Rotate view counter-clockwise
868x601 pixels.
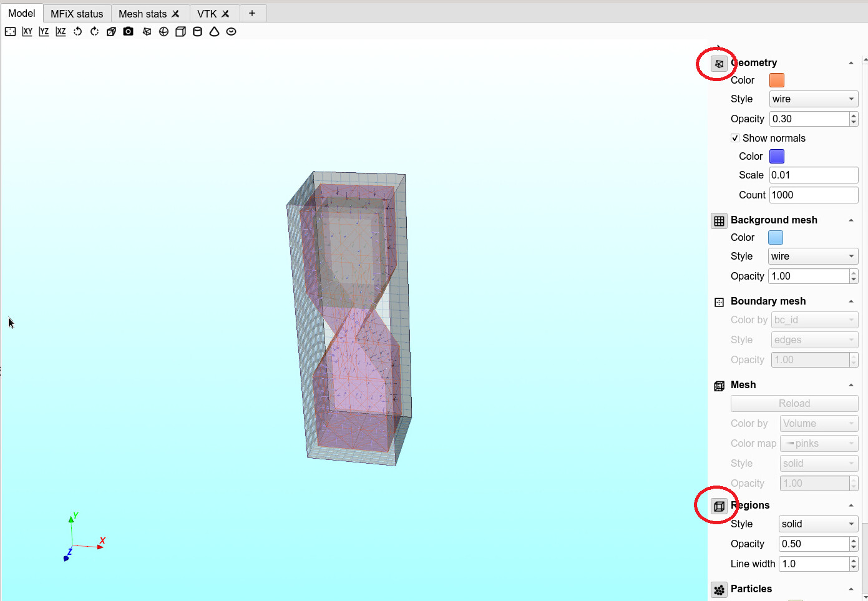(77, 31)
